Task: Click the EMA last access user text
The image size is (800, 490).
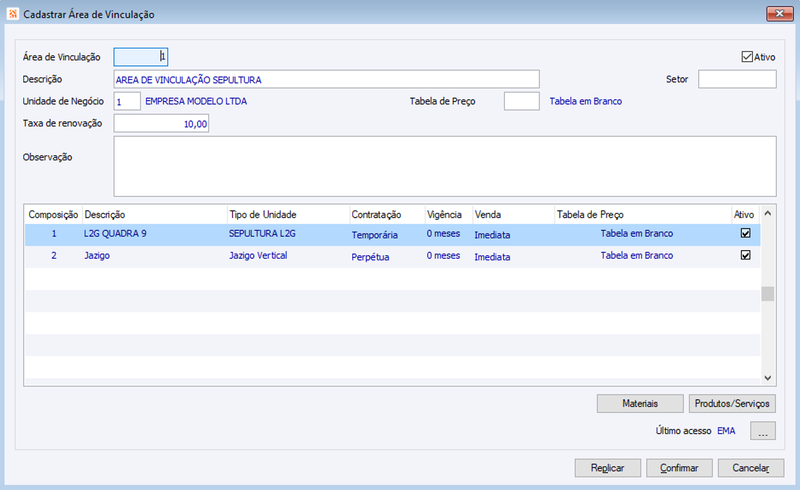Action: 726,431
